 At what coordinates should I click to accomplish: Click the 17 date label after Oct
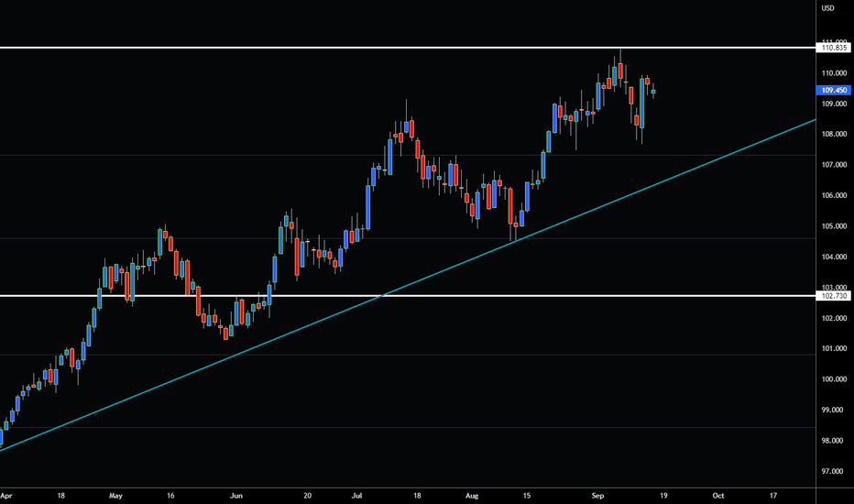coord(773,496)
